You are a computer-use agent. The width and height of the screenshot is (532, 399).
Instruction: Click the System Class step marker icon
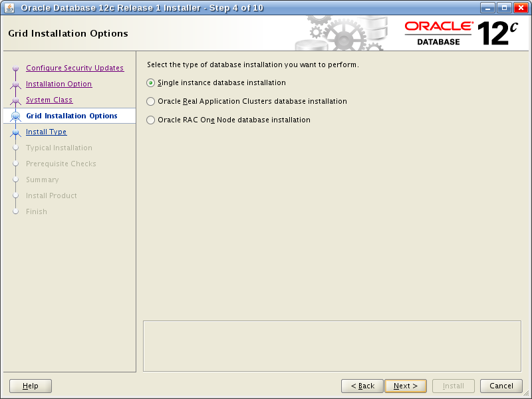16,100
